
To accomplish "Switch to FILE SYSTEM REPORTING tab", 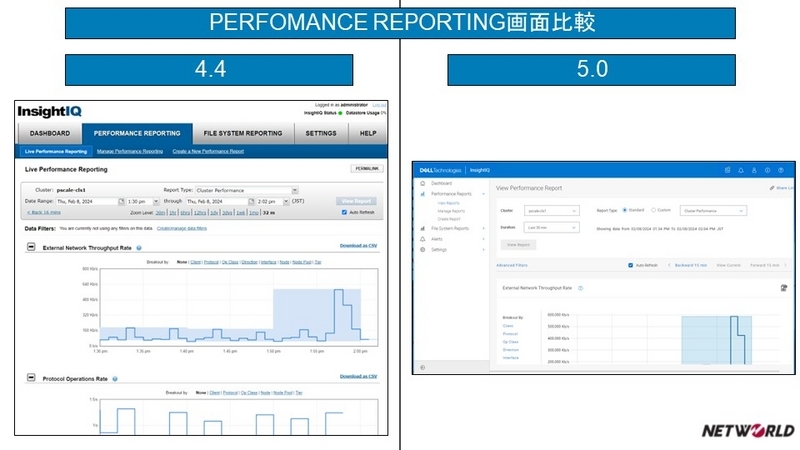I will [243, 134].
